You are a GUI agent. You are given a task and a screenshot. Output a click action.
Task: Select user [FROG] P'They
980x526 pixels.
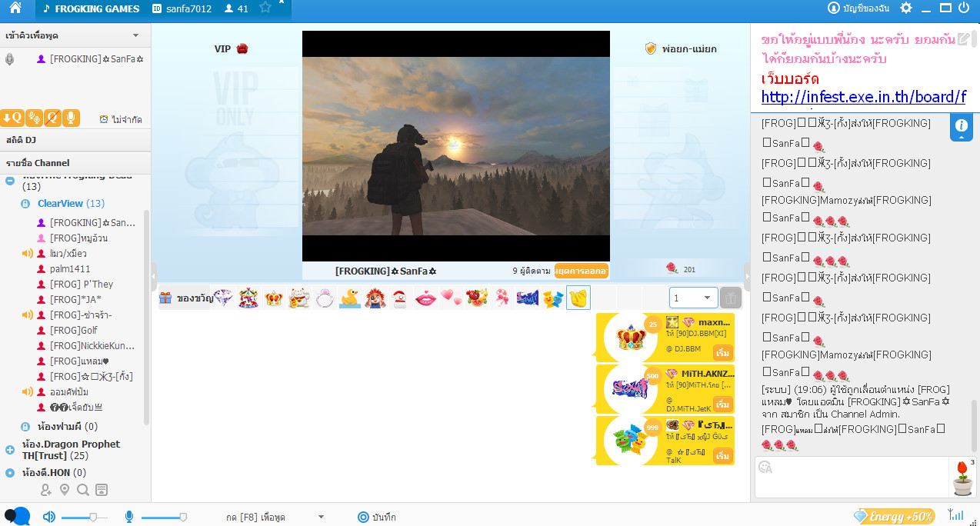pos(81,284)
